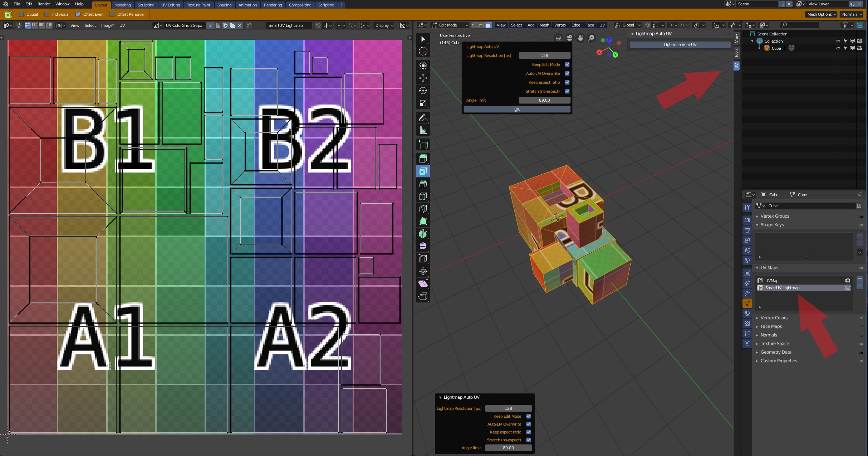Click the zoom magnifier viewport icon

coord(592,38)
